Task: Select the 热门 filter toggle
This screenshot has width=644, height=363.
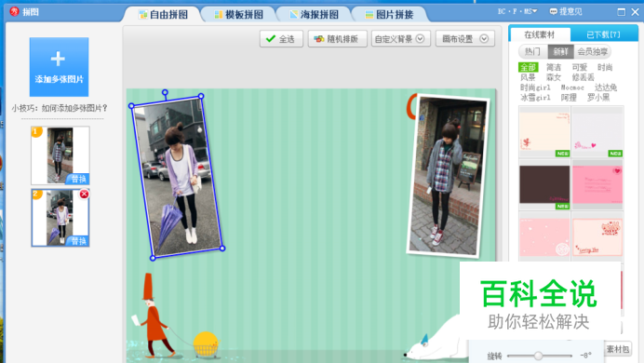Action: [x=532, y=51]
